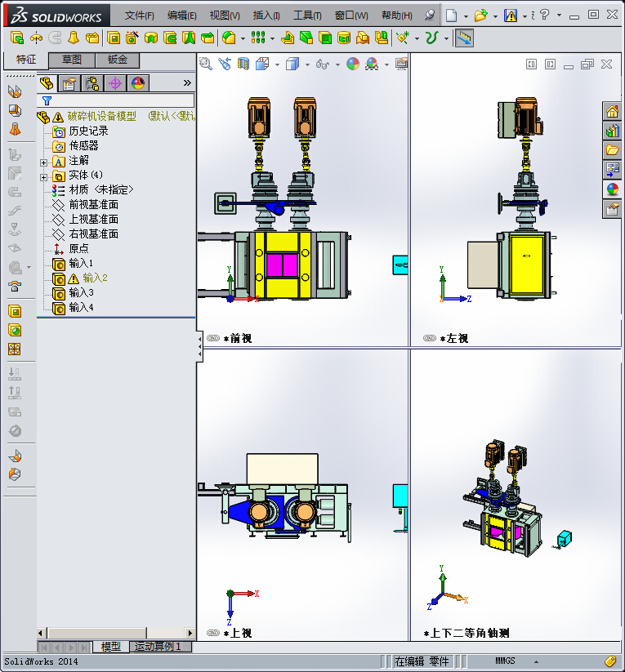Open the DisplayManager color ball tab
Viewport: 625px width, 672px height.
(138, 83)
